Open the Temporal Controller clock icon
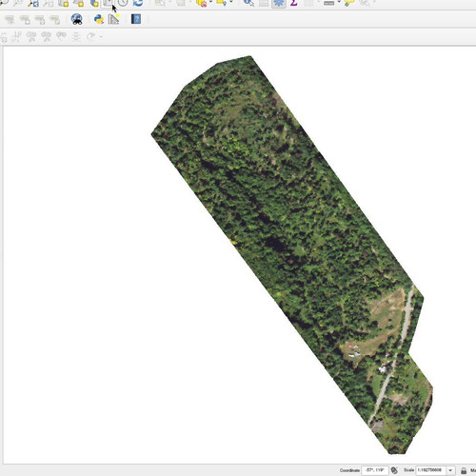Screen dimensions: 476x476 [123, 3]
